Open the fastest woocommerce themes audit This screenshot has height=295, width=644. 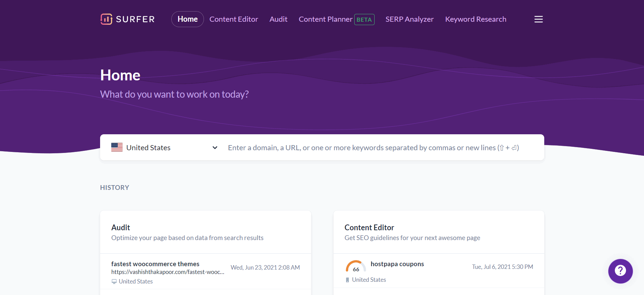click(x=155, y=264)
